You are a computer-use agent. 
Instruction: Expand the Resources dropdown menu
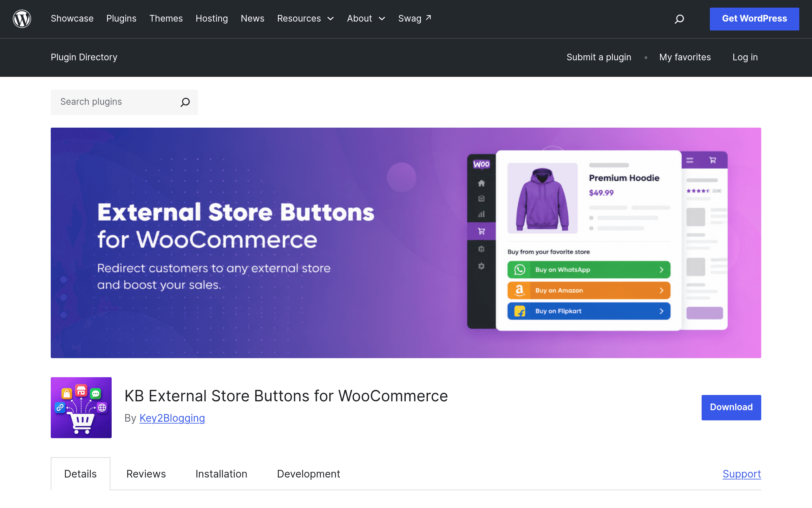point(305,18)
